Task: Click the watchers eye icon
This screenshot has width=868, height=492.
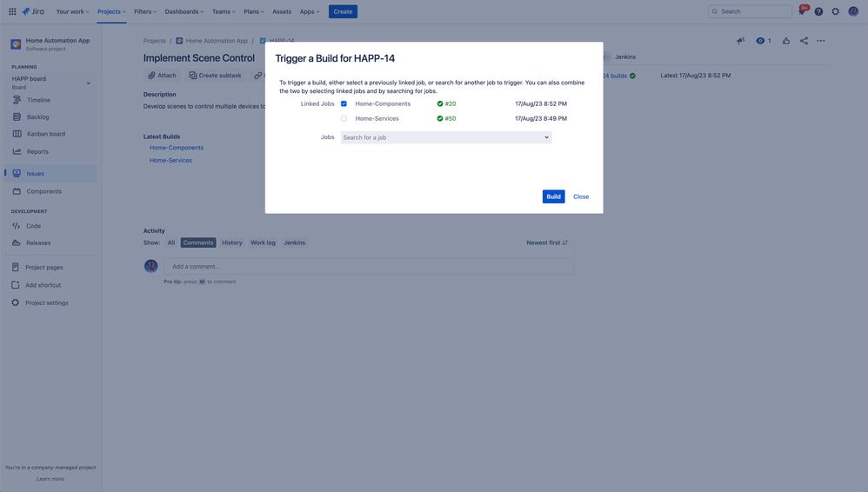Action: [x=761, y=40]
